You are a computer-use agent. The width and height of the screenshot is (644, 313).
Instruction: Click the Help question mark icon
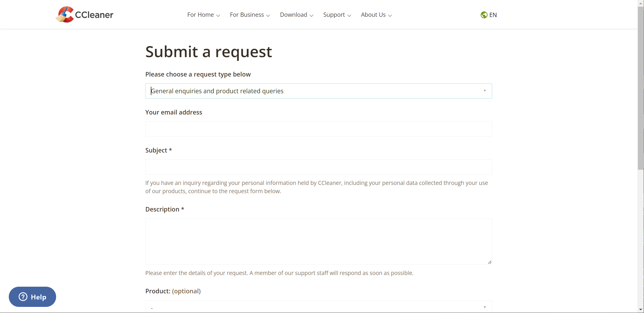pyautogui.click(x=23, y=297)
